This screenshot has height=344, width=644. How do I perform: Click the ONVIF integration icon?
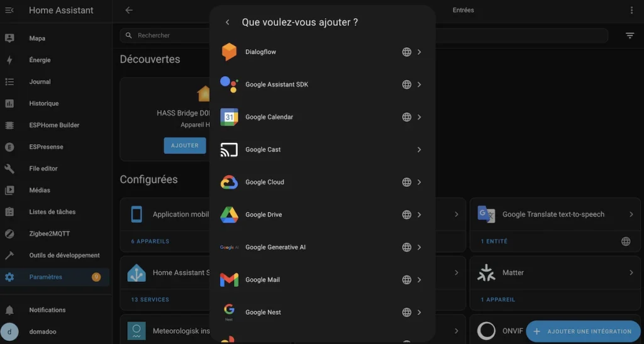pos(486,330)
